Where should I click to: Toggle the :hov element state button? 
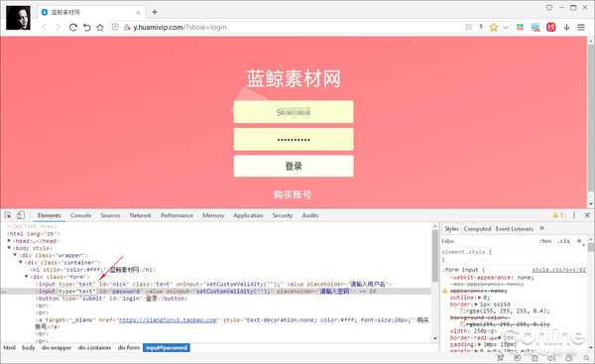point(545,241)
